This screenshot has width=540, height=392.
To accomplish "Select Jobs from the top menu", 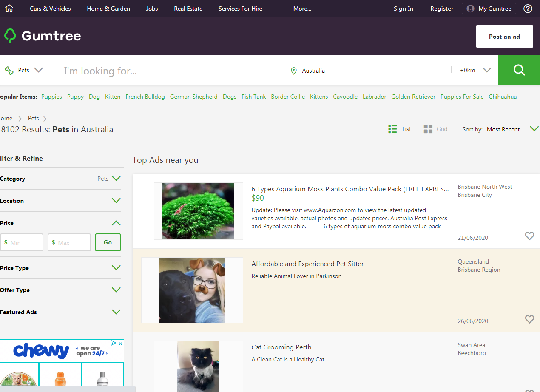I will click(x=151, y=8).
